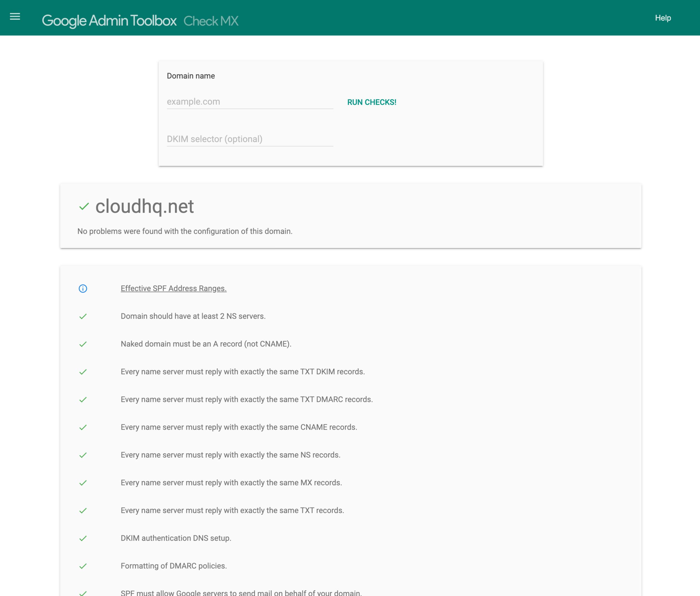Focus the DKIM selector optional field
The width and height of the screenshot is (700, 596).
pyautogui.click(x=250, y=139)
